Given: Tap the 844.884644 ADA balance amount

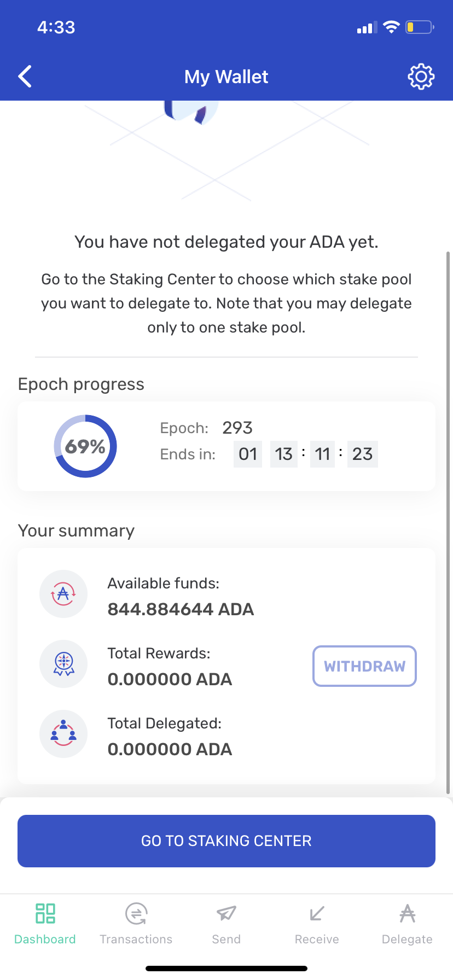Looking at the screenshot, I should (x=181, y=609).
